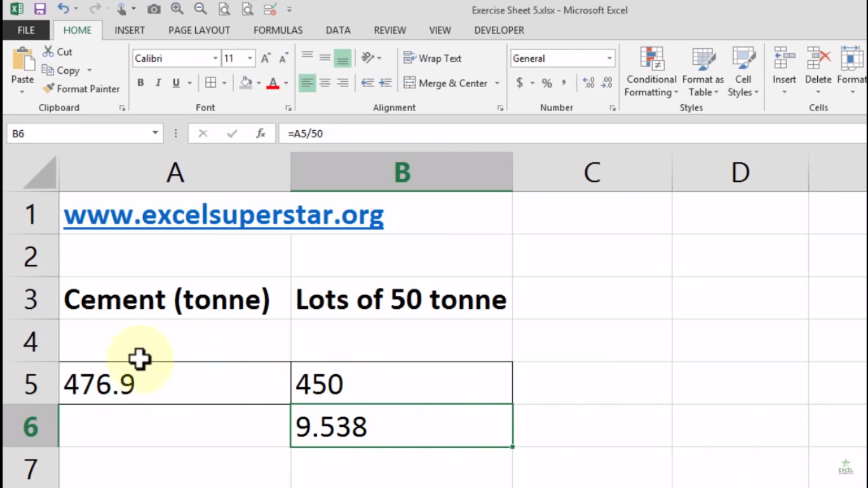Apply a fill color with the paint bucket
This screenshot has height=488, width=868.
(246, 83)
